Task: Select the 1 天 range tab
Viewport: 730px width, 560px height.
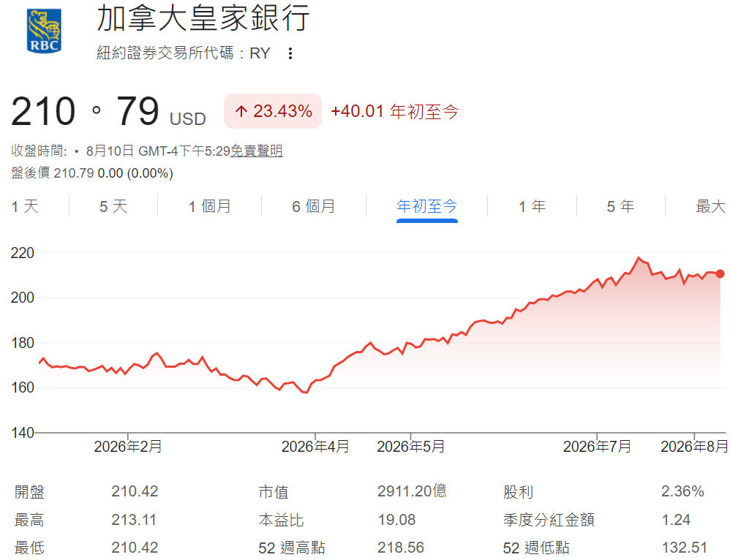Action: coord(25,205)
